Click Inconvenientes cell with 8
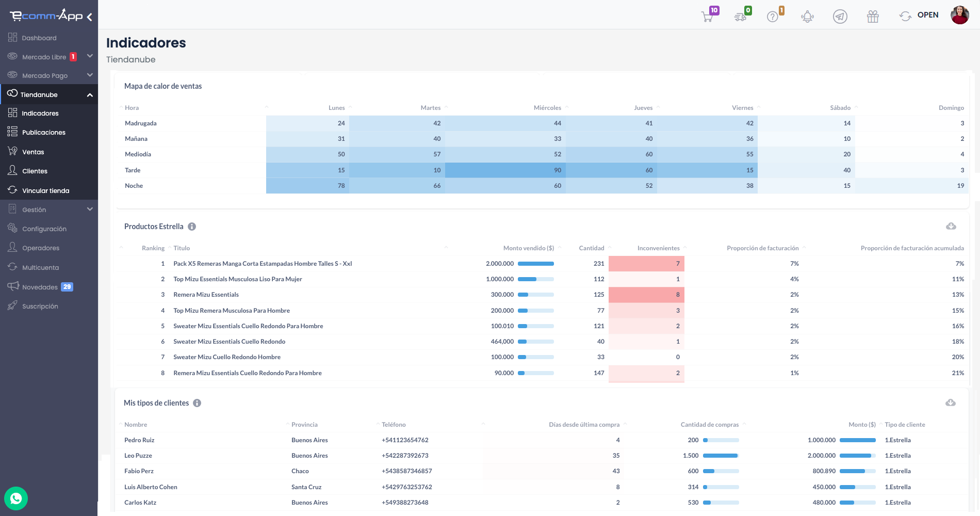Screen dimensions: 980x516 [x=646, y=295]
